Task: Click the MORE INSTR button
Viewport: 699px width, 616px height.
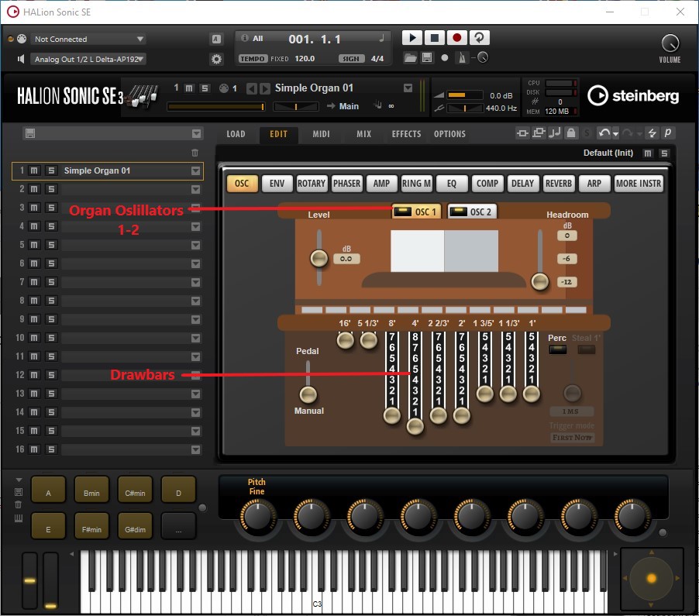Action: point(639,184)
